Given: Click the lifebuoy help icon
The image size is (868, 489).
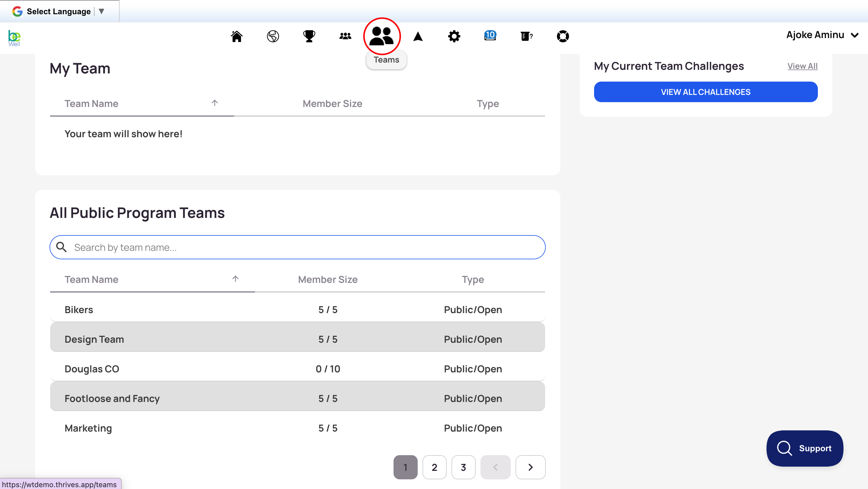Looking at the screenshot, I should (563, 36).
